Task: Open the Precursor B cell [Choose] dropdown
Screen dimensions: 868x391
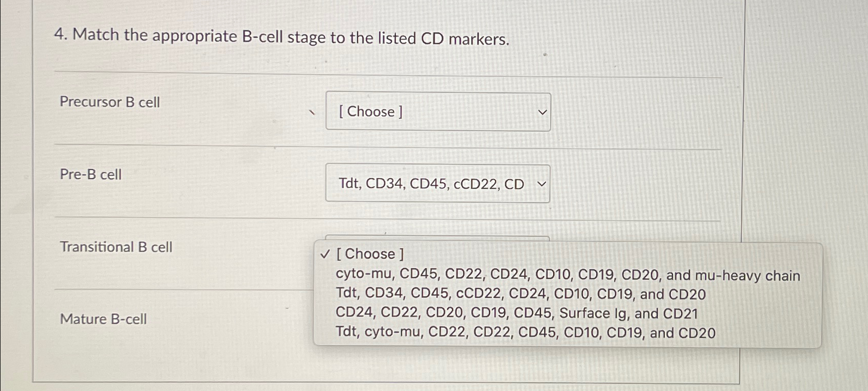Action: pos(437,111)
